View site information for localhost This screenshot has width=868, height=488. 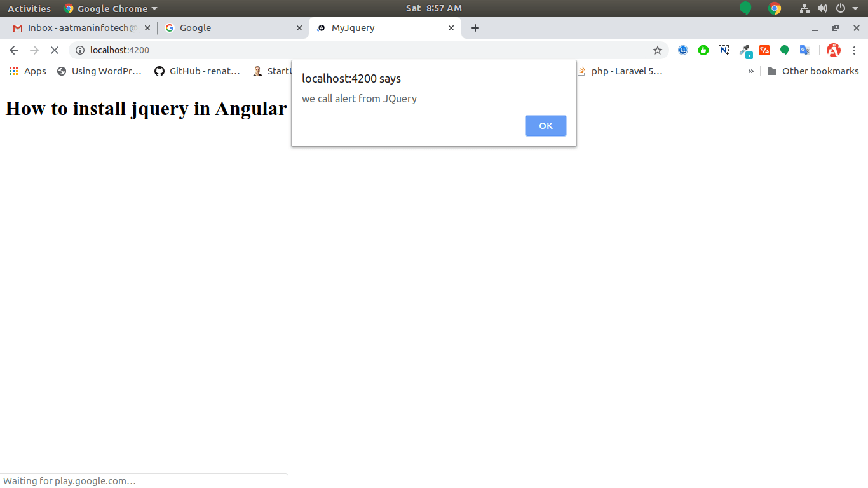pyautogui.click(x=80, y=50)
